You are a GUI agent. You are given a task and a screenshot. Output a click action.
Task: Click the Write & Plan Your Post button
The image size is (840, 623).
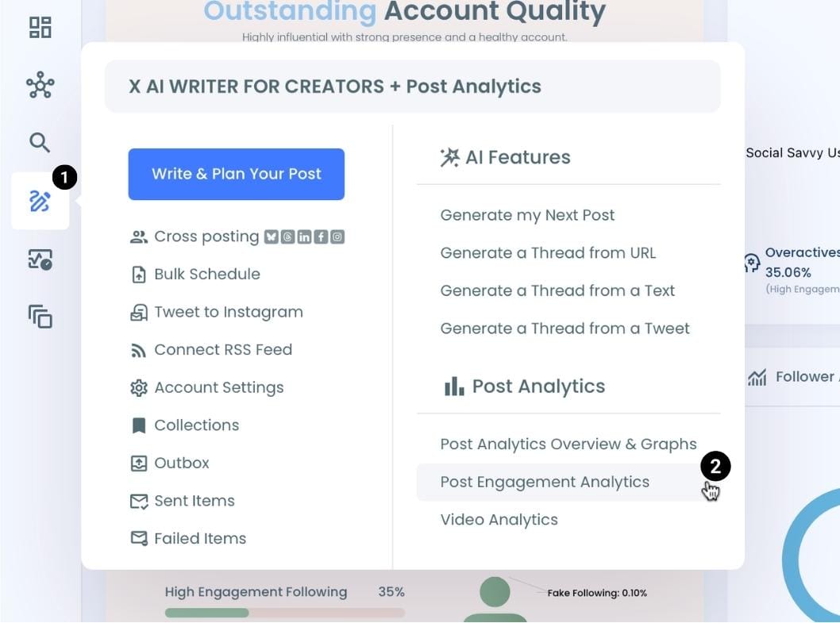point(236,174)
